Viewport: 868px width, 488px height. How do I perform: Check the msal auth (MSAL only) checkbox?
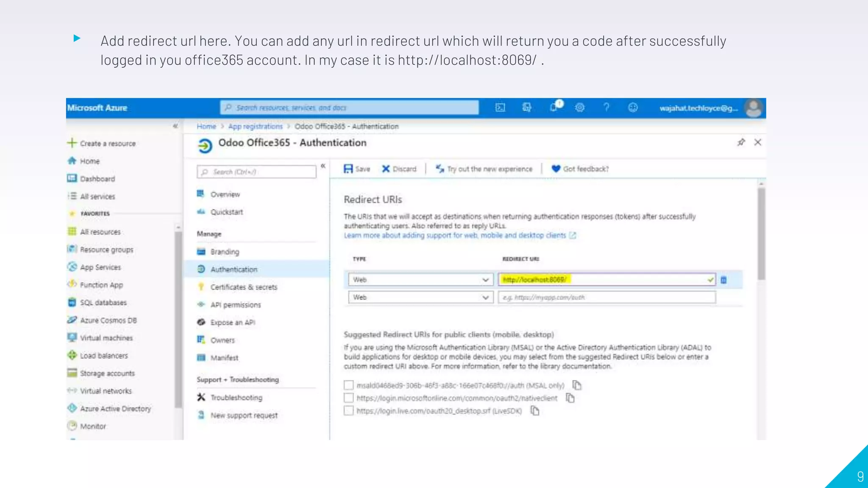[348, 385]
